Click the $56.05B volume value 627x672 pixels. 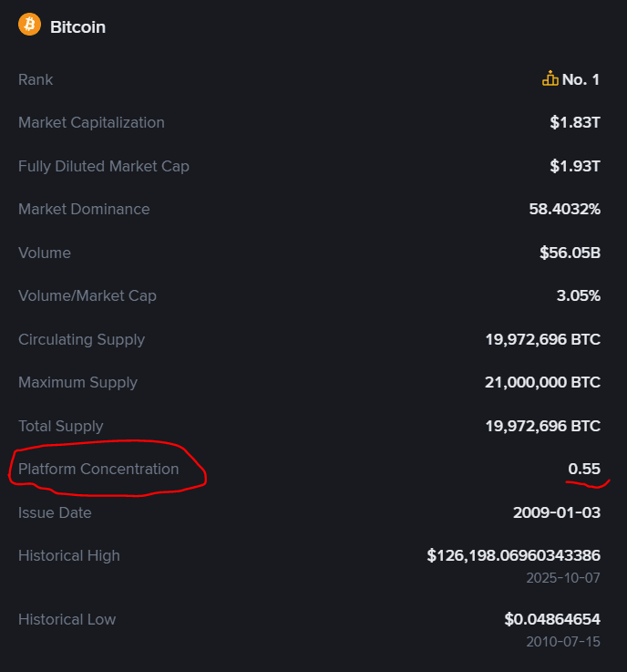click(570, 253)
